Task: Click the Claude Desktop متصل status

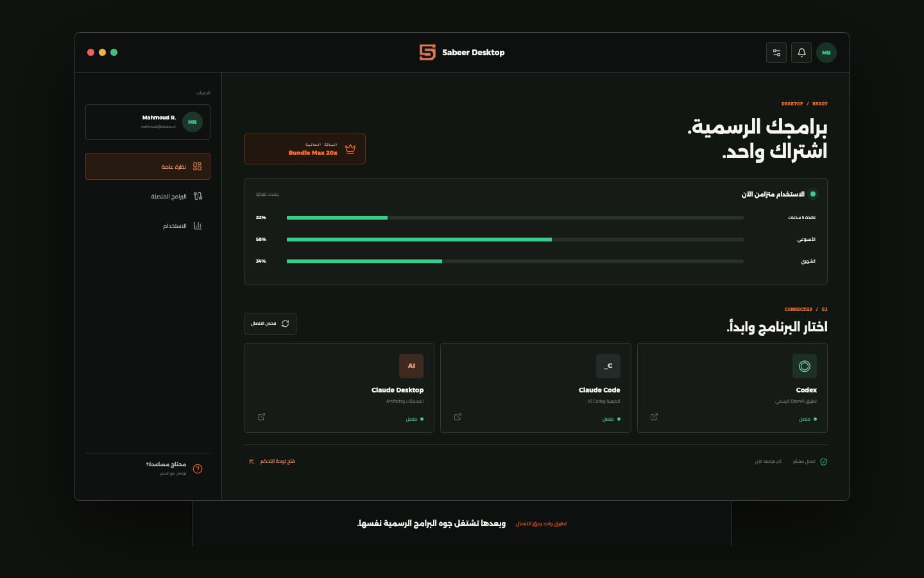Action: (415, 419)
